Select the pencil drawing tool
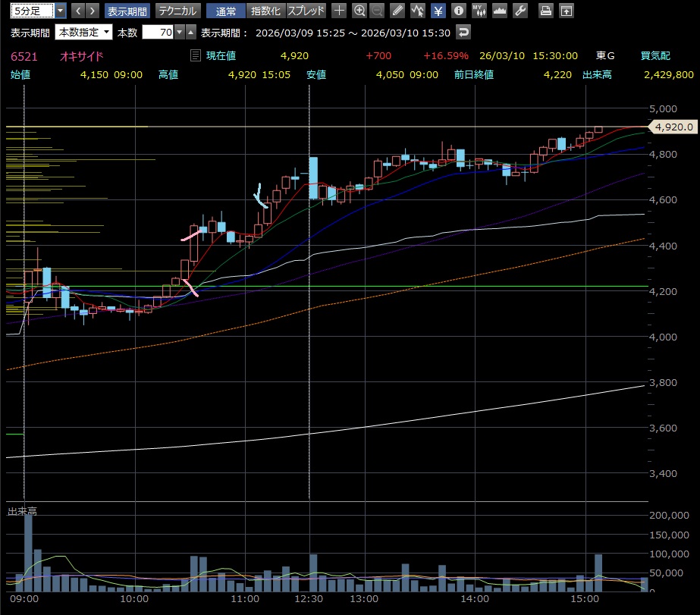The image size is (700, 615). [x=397, y=11]
